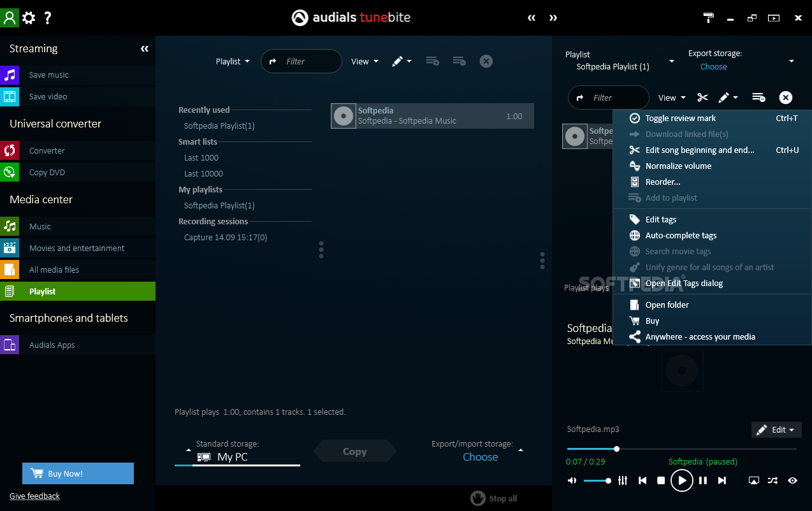Click the Copy button
Screen dimensions: 812x511
(354, 451)
